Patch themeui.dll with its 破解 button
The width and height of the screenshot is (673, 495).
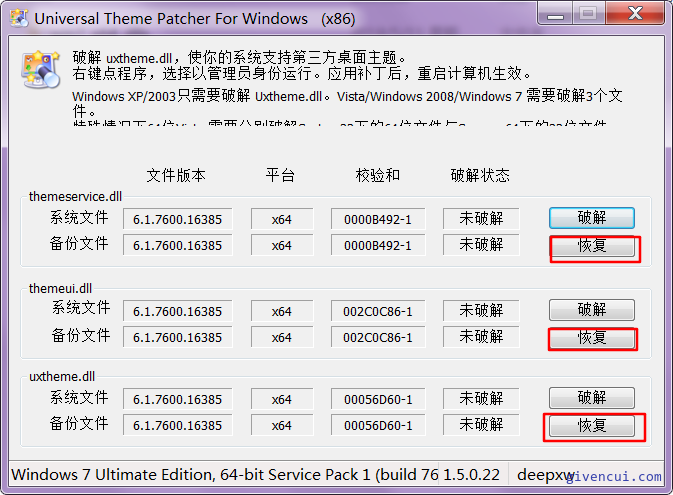(591, 310)
